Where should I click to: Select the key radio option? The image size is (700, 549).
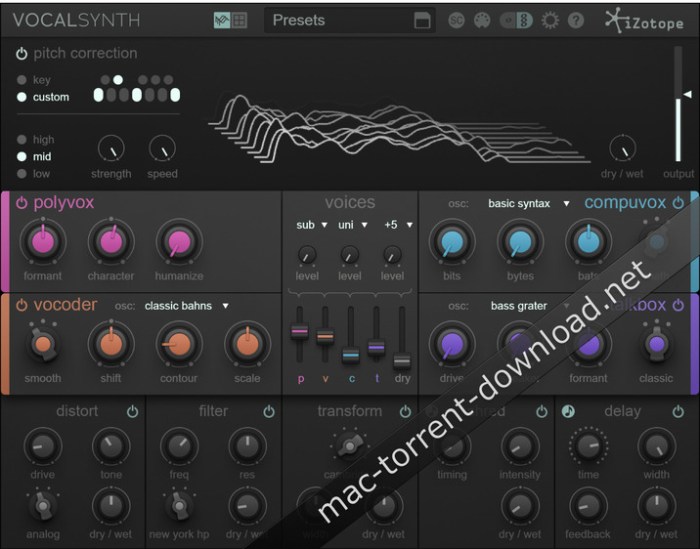pyautogui.click(x=22, y=80)
